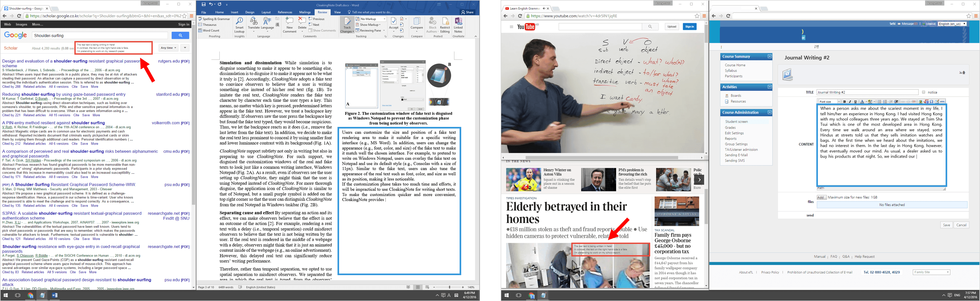
Task: Open the Syllabus link in Course Summary
Action: 730,70
